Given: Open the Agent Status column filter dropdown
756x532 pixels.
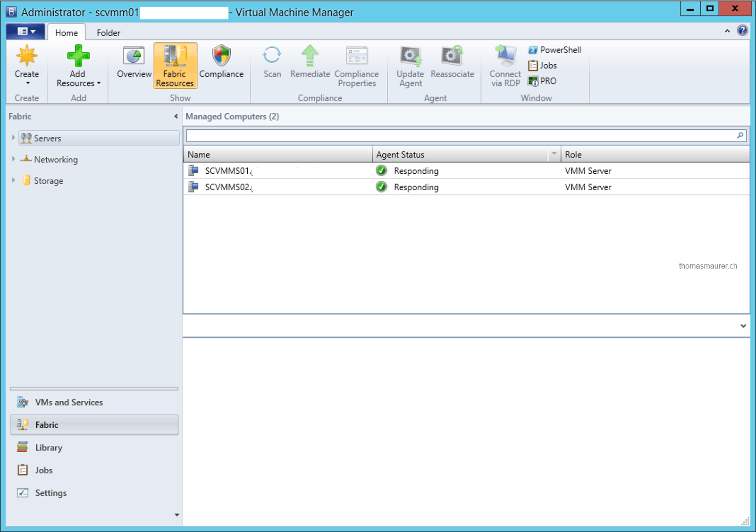Looking at the screenshot, I should [554, 154].
